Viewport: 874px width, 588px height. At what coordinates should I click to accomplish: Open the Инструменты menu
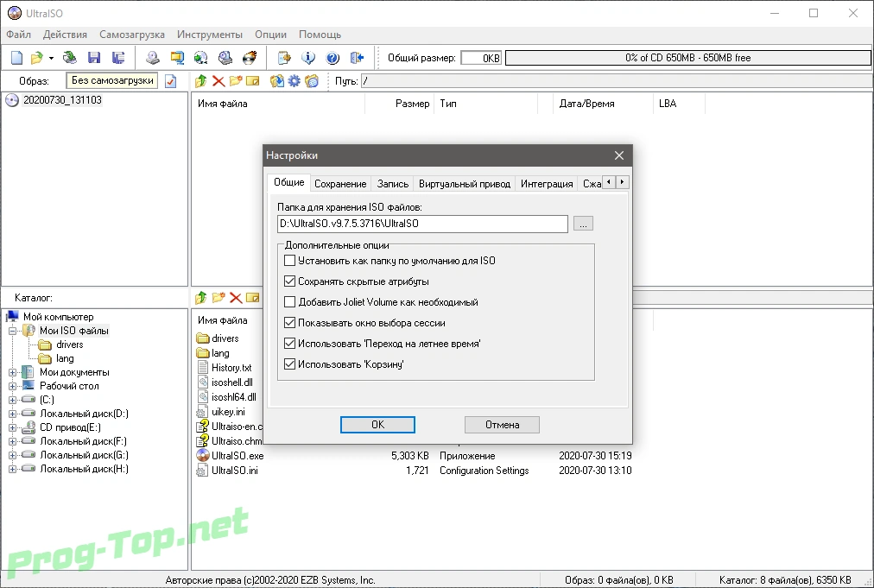(210, 35)
